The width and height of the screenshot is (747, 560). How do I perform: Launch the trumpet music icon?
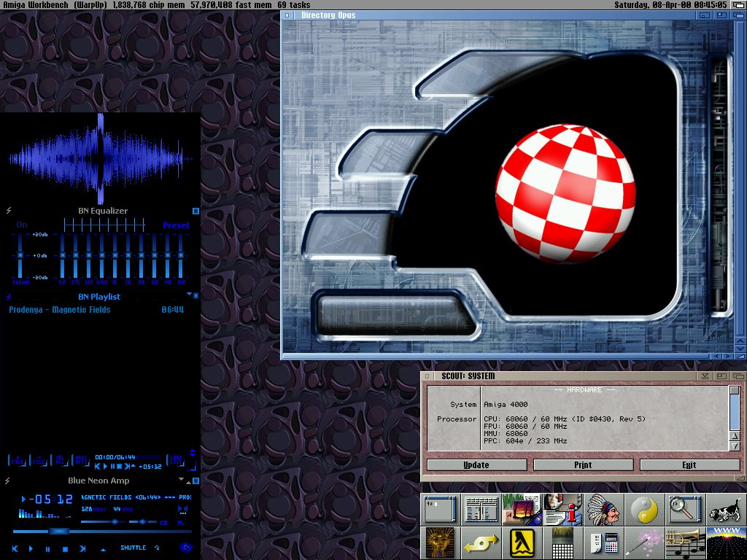tap(686, 542)
